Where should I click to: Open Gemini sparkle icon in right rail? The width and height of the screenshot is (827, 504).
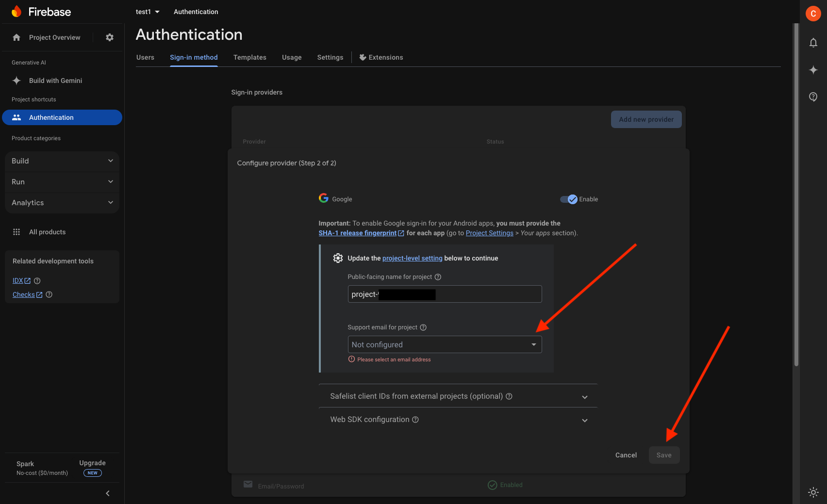813,70
